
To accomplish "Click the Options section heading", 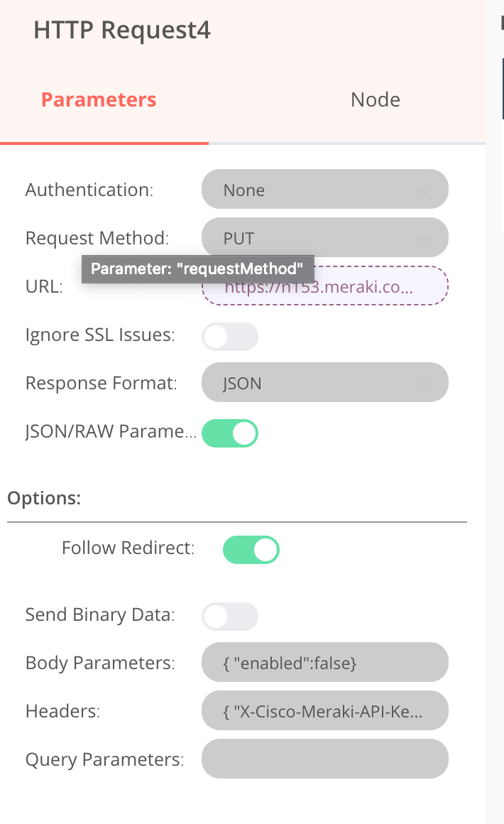I will 44,497.
